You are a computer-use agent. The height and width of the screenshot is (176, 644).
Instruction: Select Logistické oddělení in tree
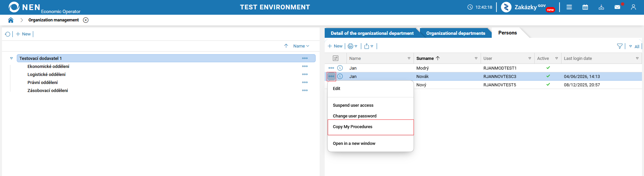47,74
